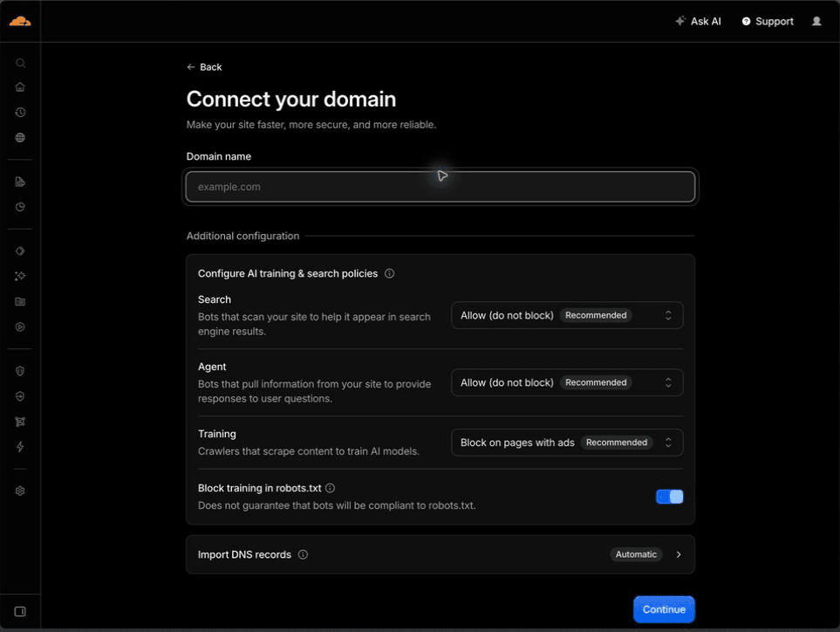Toggle Block training in robots.txt switch
Viewport: 840px width, 632px height.
coord(670,497)
